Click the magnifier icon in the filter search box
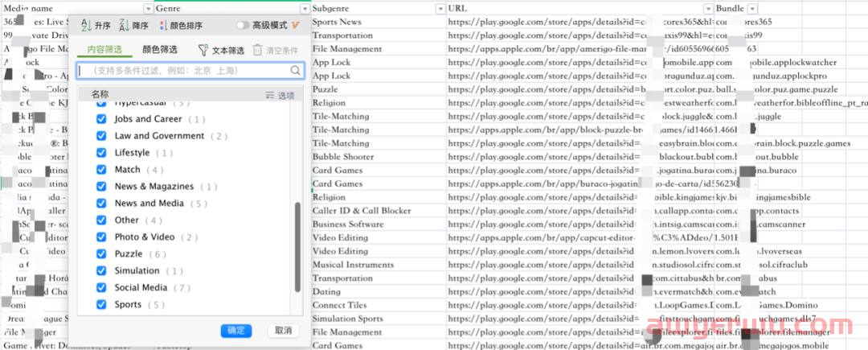The width and height of the screenshot is (868, 350). tap(296, 70)
